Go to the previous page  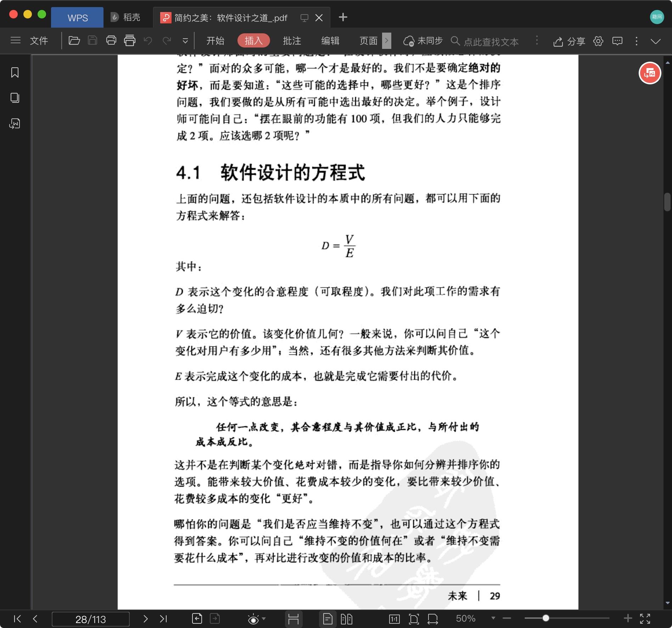35,619
